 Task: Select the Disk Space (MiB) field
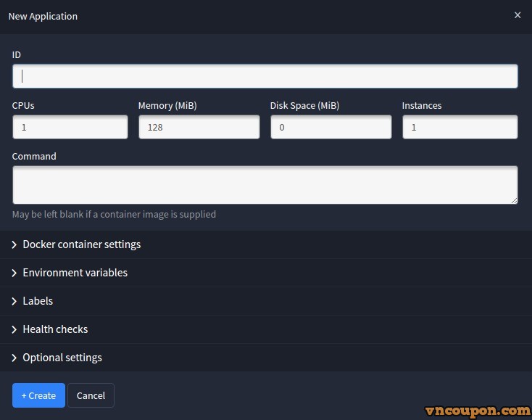point(331,127)
